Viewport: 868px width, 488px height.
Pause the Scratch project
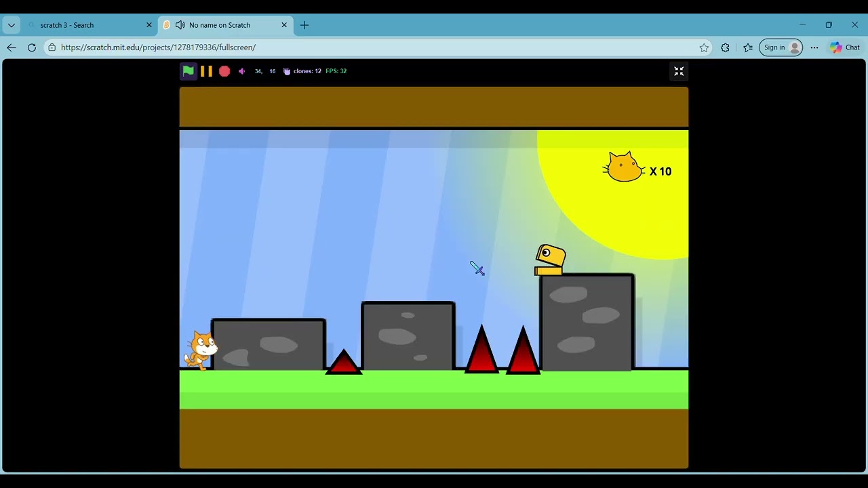(x=206, y=71)
